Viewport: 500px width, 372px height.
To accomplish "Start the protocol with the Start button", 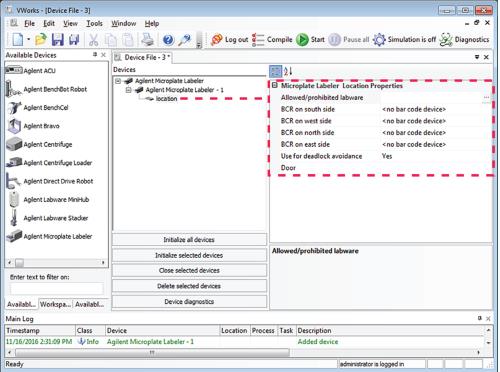I will 310,40.
